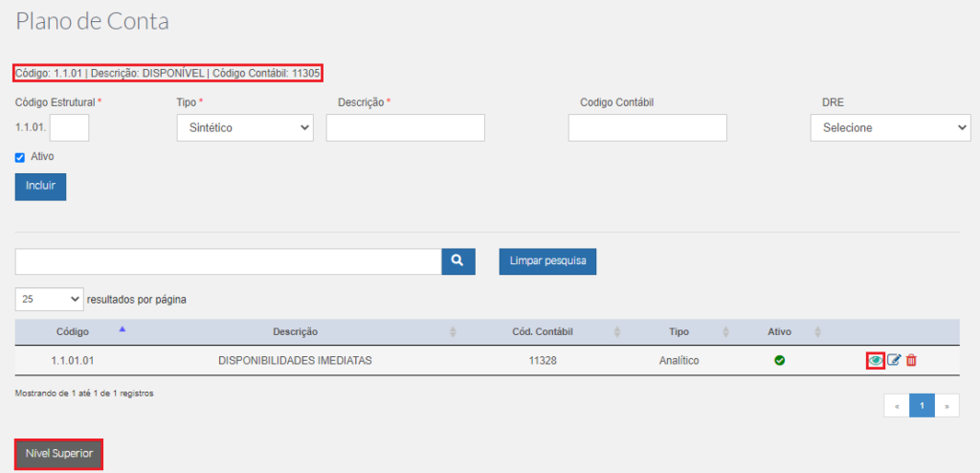Click the magnifier search button

coord(458,261)
